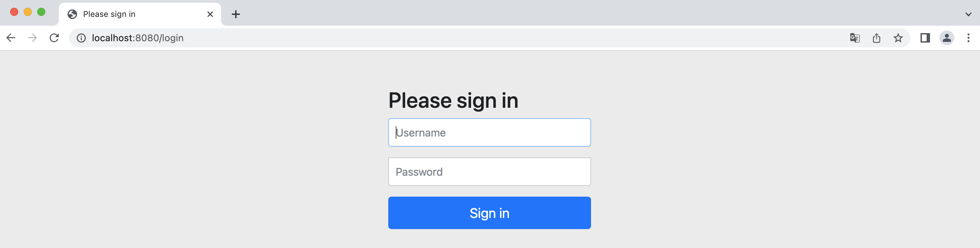Submit with the blue Sign in button
980x248 pixels.
(x=489, y=213)
